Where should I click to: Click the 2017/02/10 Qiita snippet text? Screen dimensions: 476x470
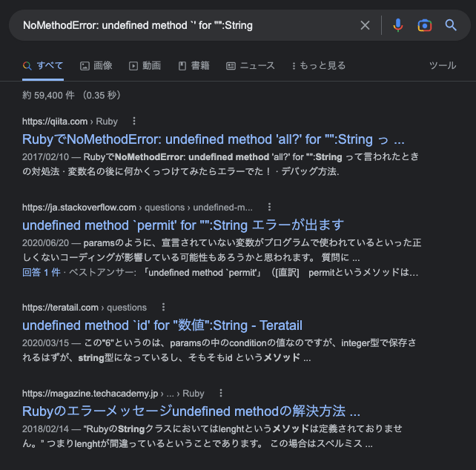pos(220,165)
